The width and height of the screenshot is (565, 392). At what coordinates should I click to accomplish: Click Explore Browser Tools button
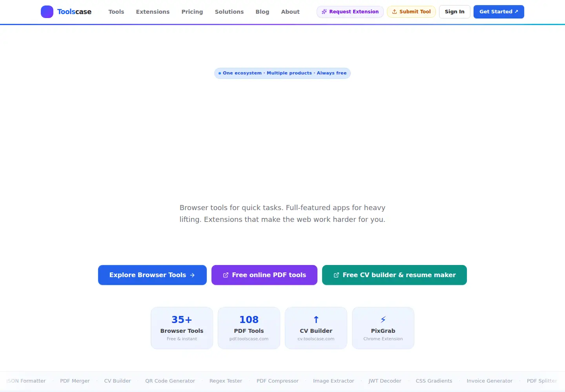152,275
